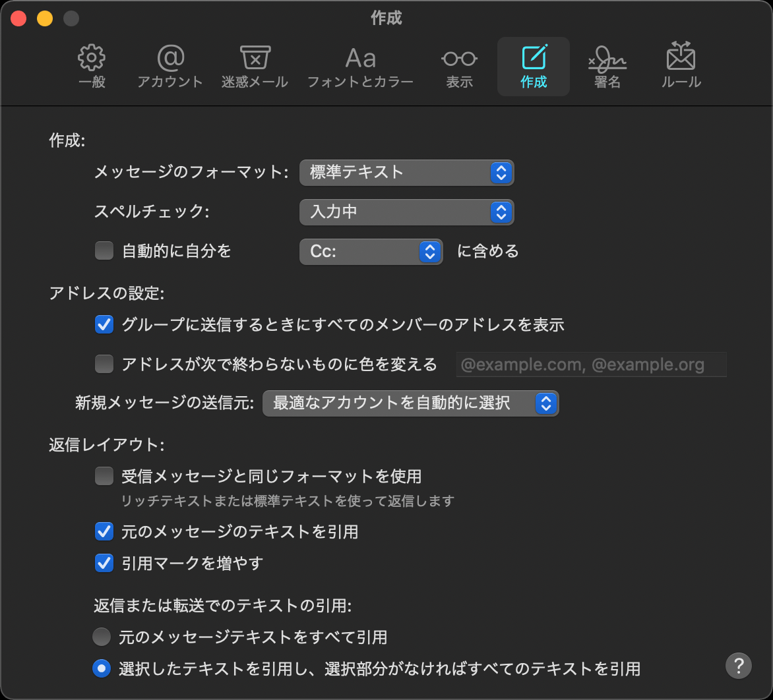
Task: Uncheck グループに送信するときに show all members checkbox
Action: tap(104, 325)
